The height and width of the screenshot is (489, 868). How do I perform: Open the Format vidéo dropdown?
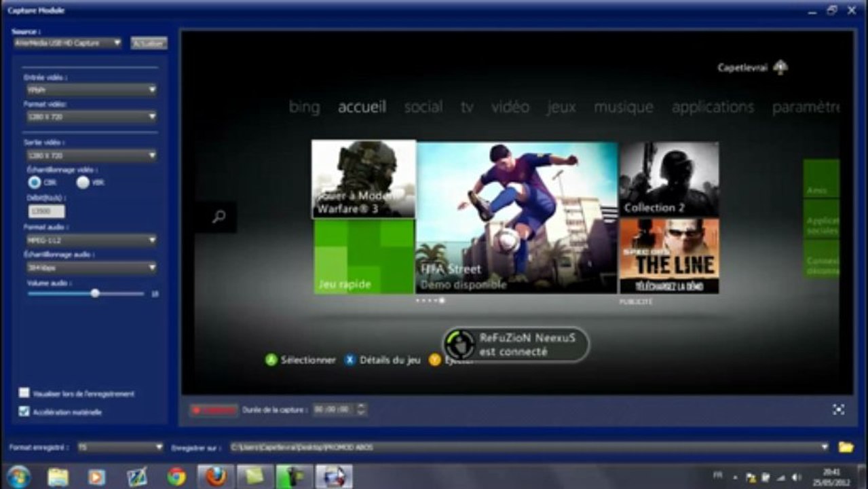(90, 116)
